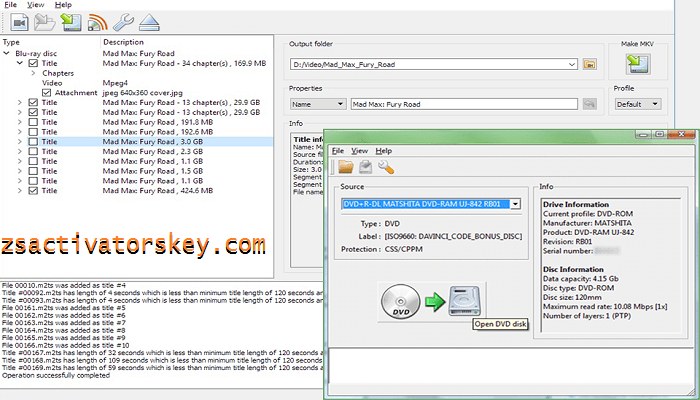Click log line 'File 00010.m2ts was added as title #4'

click(x=64, y=285)
